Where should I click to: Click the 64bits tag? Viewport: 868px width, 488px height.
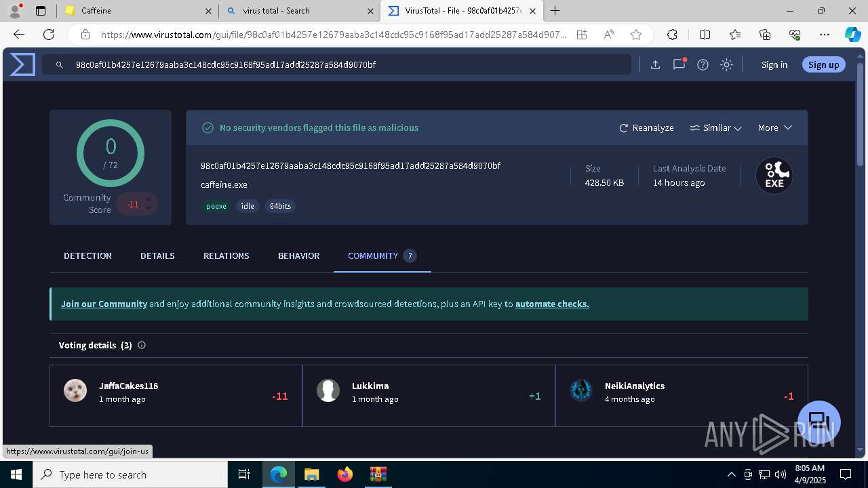pos(280,206)
